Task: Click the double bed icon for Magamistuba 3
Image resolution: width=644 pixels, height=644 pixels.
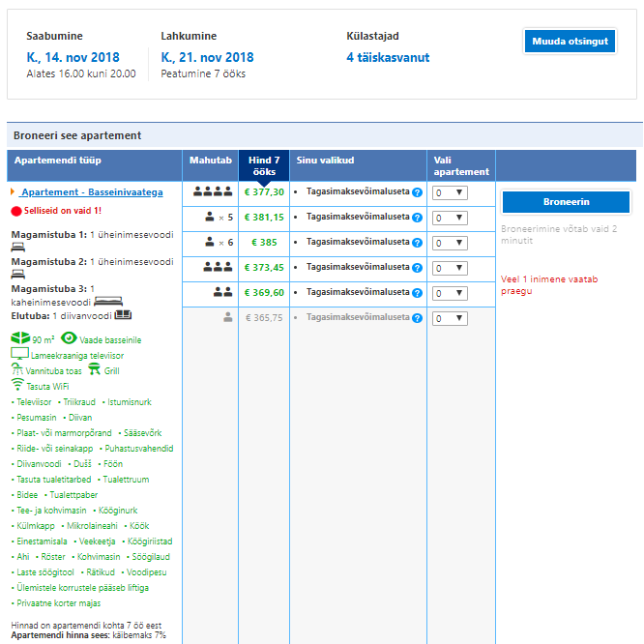Action: pyautogui.click(x=107, y=301)
